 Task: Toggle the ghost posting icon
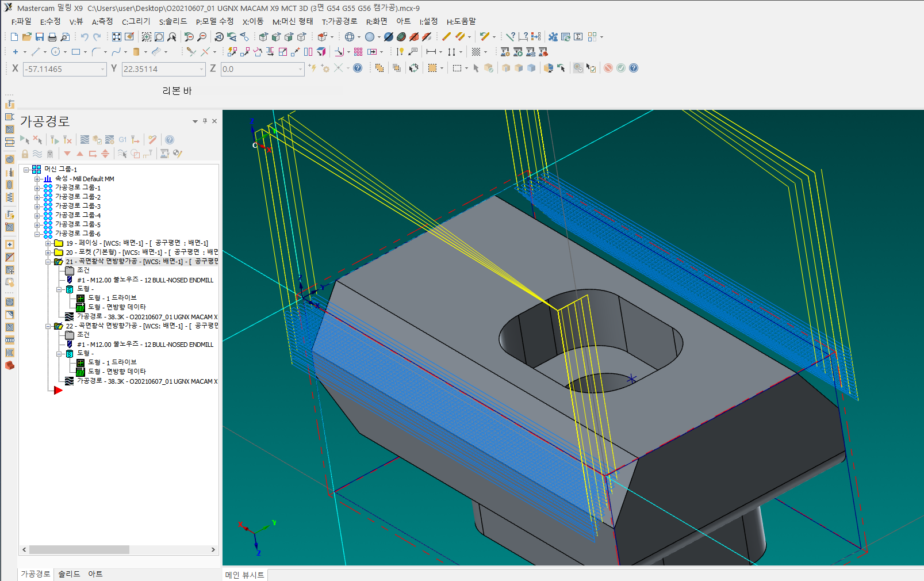(50, 154)
